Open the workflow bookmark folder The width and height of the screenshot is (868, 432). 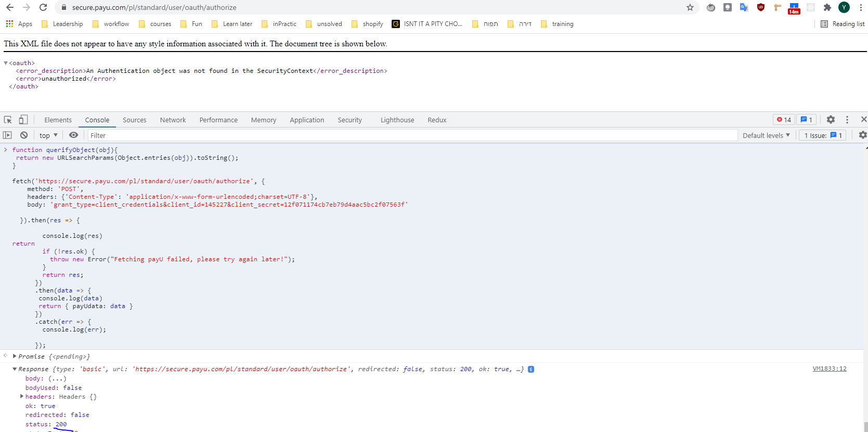click(x=111, y=24)
